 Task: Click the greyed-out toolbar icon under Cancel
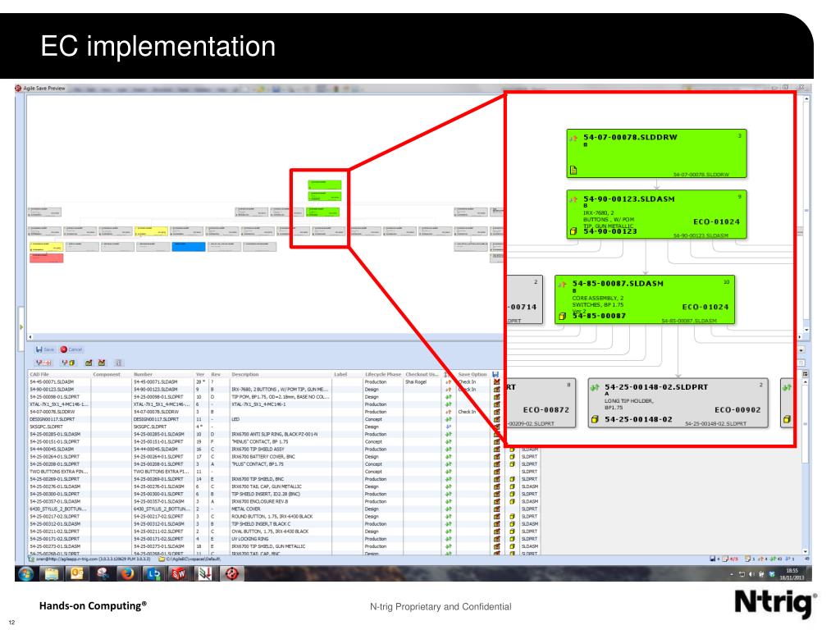pyautogui.click(x=118, y=363)
